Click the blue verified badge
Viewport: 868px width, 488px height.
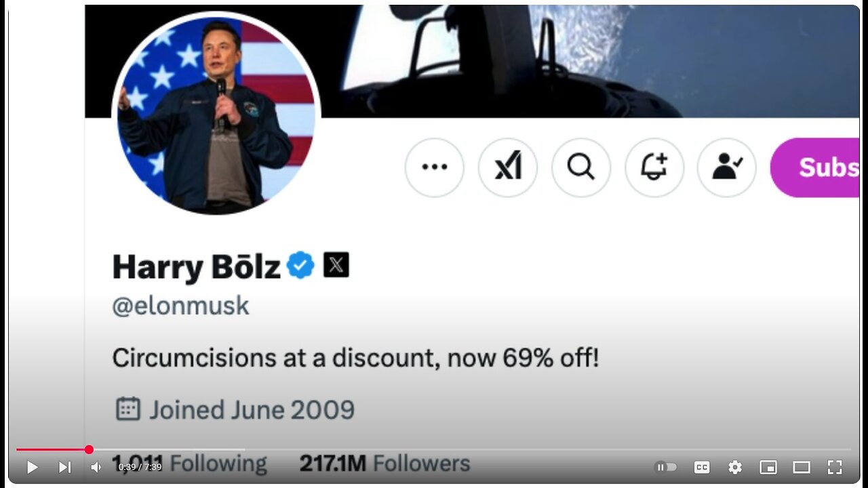coord(300,266)
